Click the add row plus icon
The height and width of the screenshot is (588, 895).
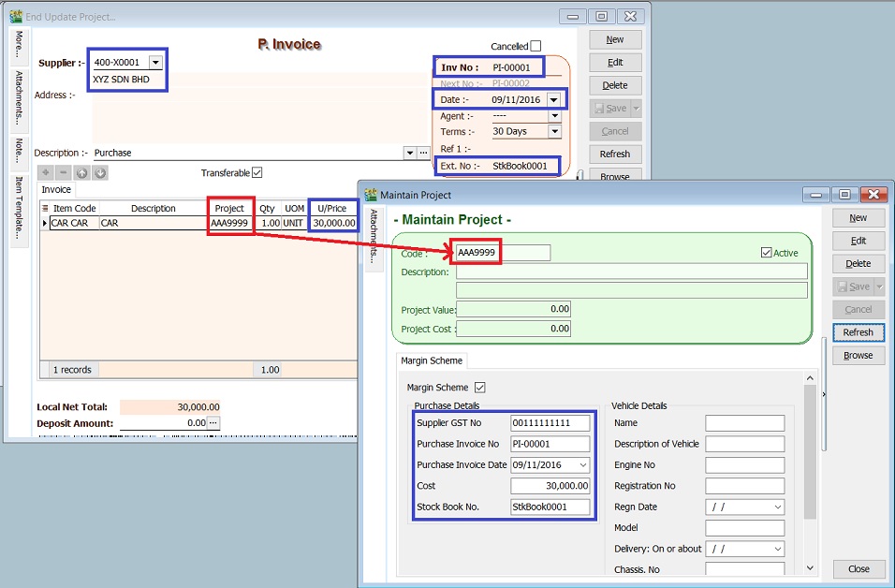click(46, 173)
